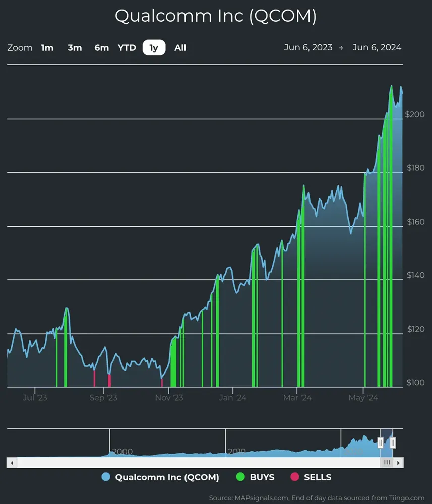432x504 pixels.
Task: Click the right navigator range handle
Action: (393, 443)
